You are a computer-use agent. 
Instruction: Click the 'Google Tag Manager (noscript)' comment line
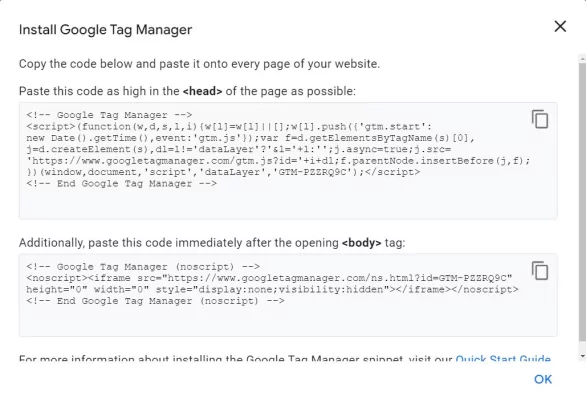[143, 267]
